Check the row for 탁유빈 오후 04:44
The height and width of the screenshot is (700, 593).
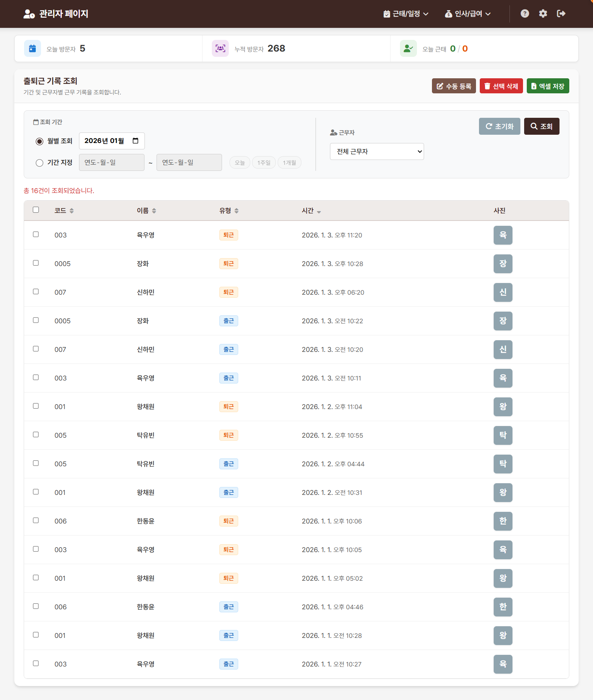click(x=36, y=463)
